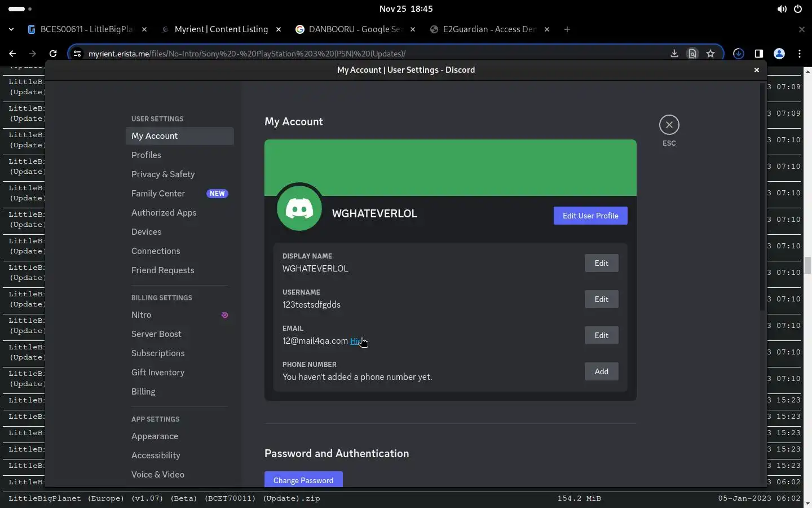Click the Change Password button
This screenshot has height=508, width=812.
pos(303,480)
